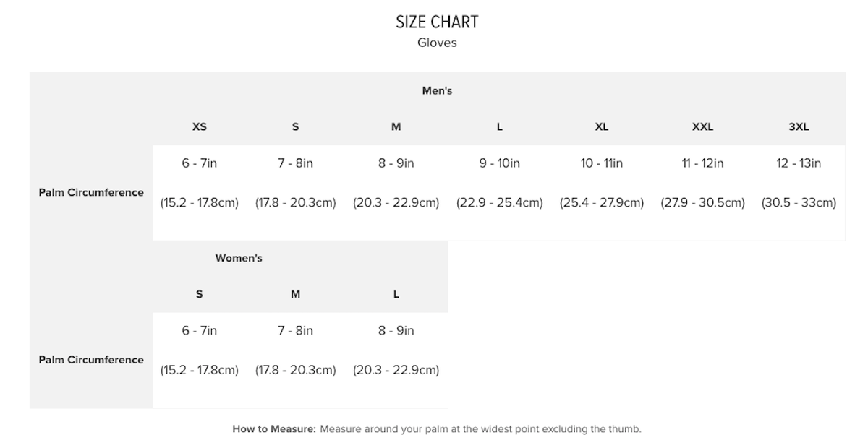Click the (25.4 - 27.9cm) value
Screen dimensions: 868x448
click(x=602, y=202)
